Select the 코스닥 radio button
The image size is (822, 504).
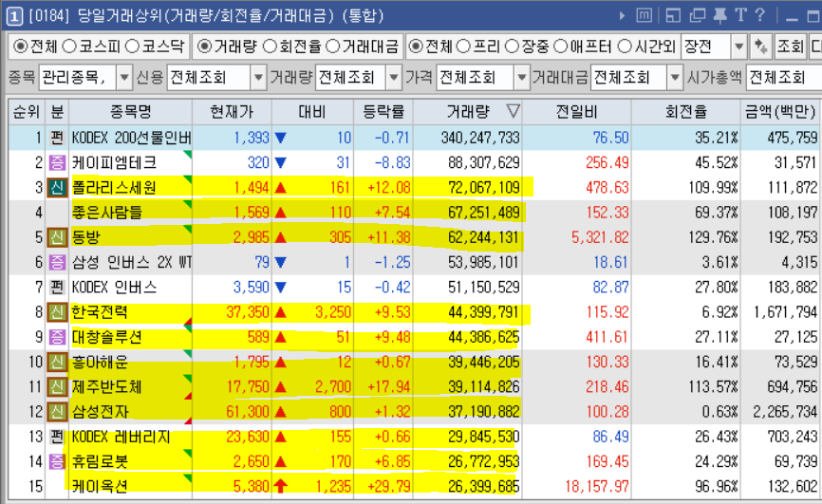[133, 47]
